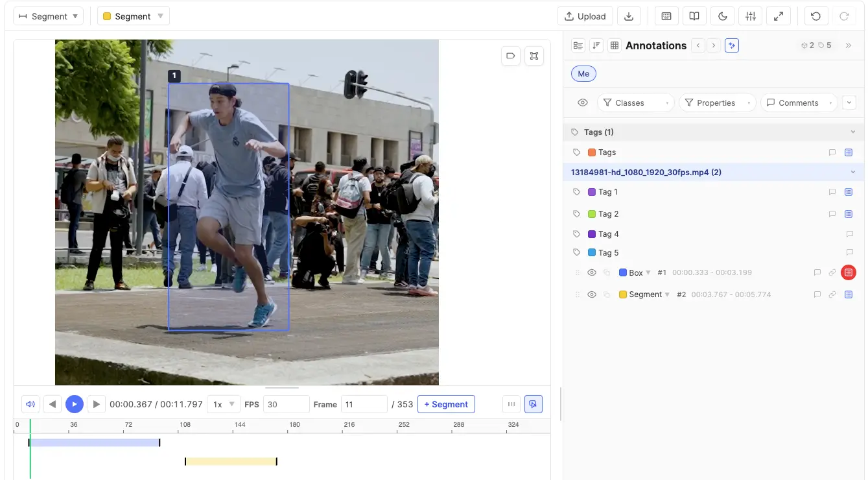The image size is (868, 480).
Task: Click the sparkle AI icon beside Annotations
Action: pyautogui.click(x=732, y=45)
